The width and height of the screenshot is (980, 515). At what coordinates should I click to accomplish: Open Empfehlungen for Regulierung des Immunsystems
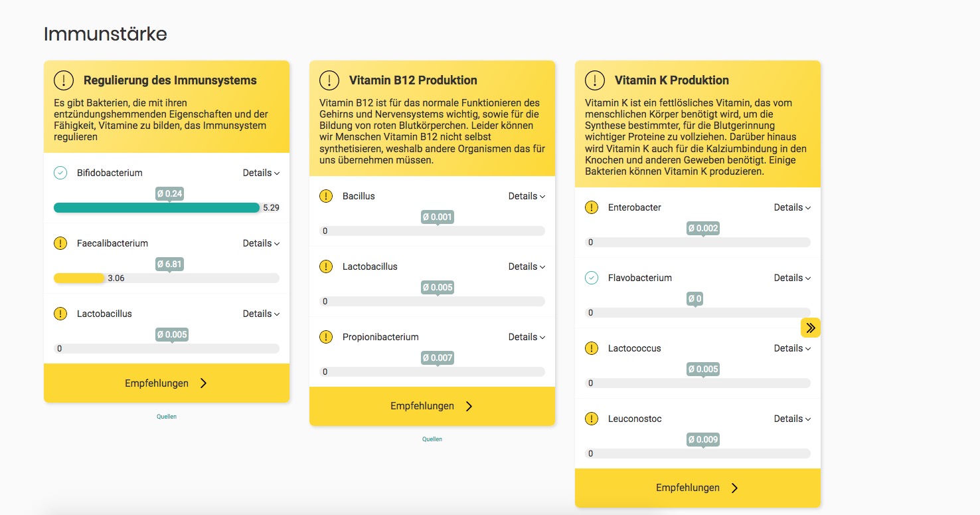(x=167, y=383)
